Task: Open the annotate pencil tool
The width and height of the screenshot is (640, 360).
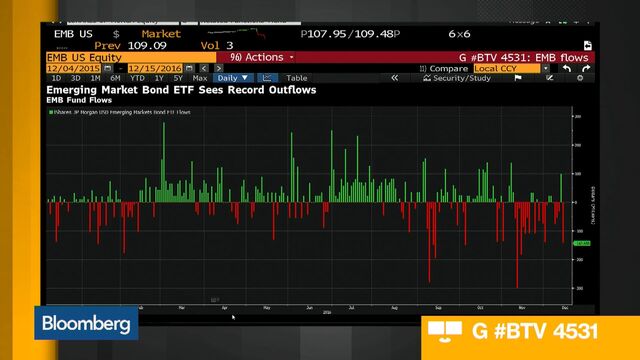Action: click(549, 78)
